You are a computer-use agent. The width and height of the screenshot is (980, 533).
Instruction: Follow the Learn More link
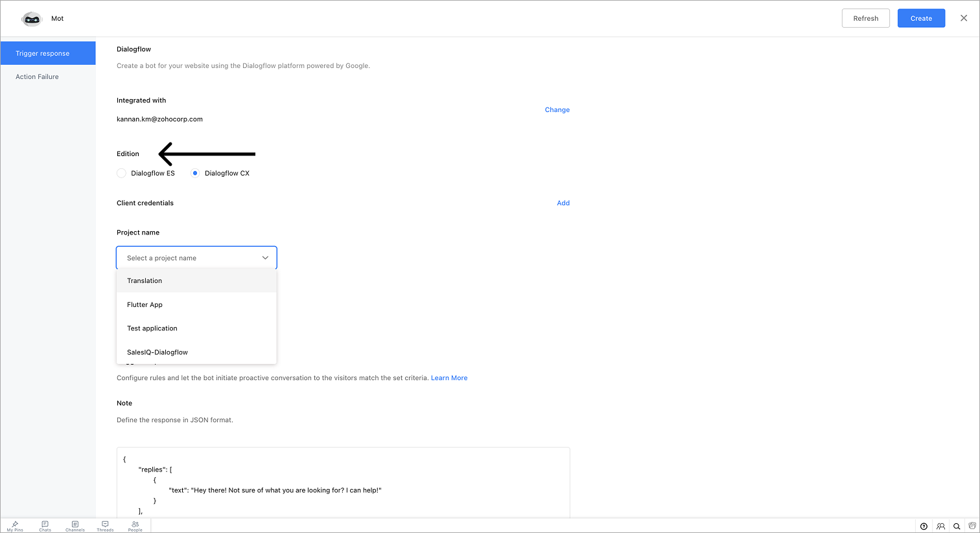pos(449,378)
